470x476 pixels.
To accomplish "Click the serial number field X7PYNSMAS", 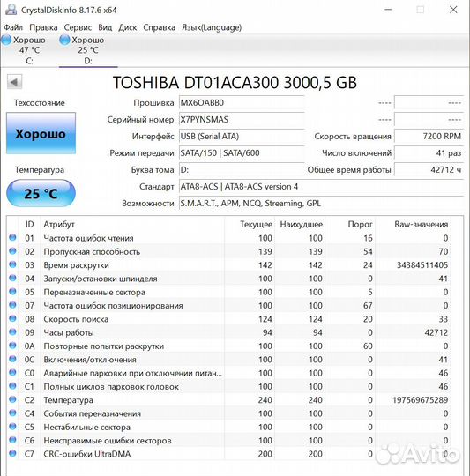I will click(x=242, y=120).
